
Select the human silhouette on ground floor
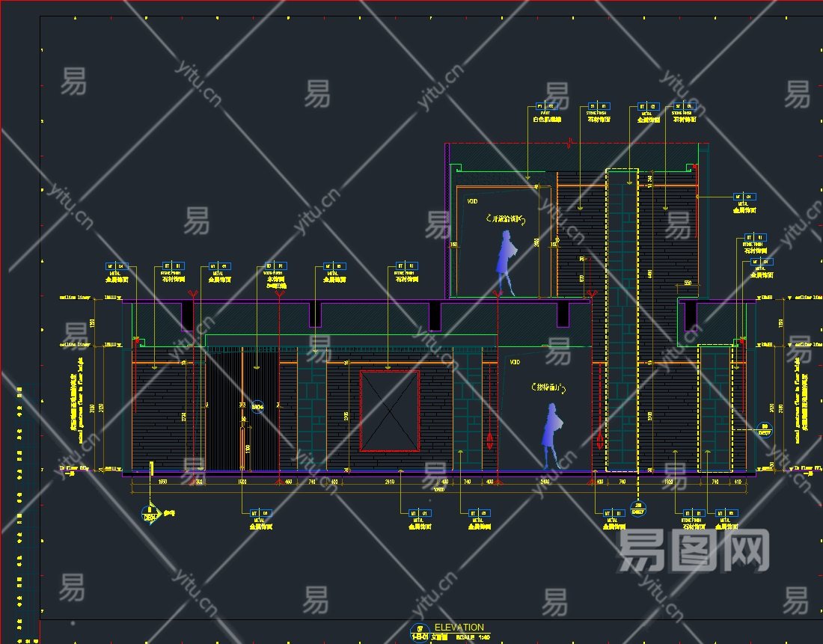click(551, 435)
